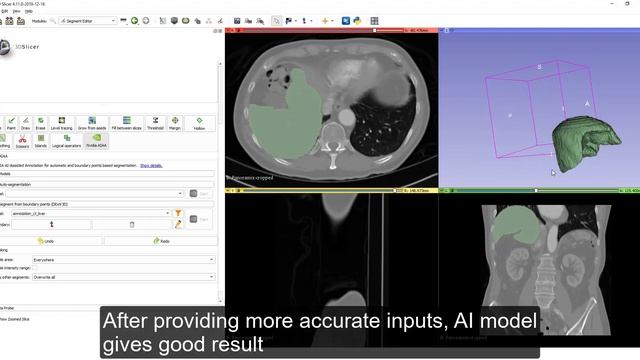The width and height of the screenshot is (640, 360).
Task: Click the Show details link
Action: click(x=151, y=165)
